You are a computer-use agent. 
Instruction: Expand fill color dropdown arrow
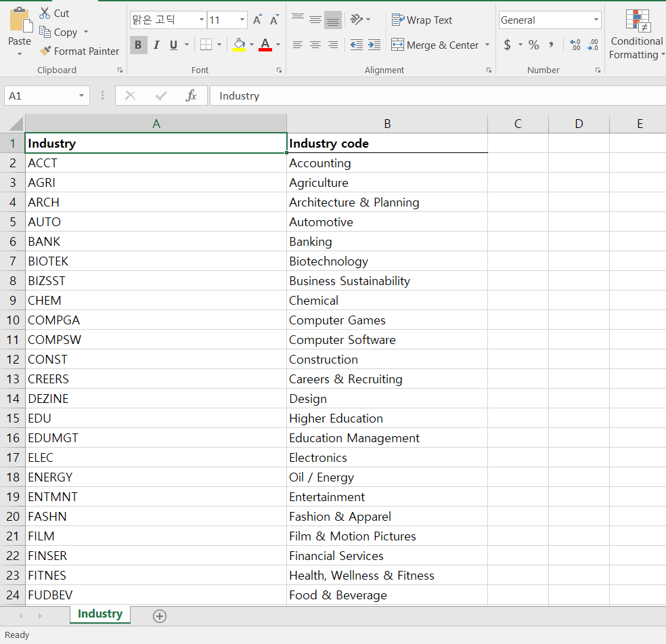tap(252, 44)
